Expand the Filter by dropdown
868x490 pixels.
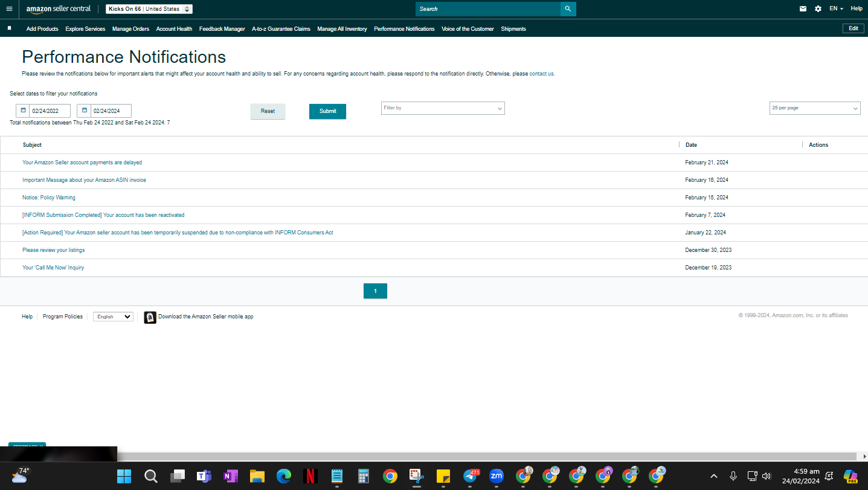pos(443,108)
